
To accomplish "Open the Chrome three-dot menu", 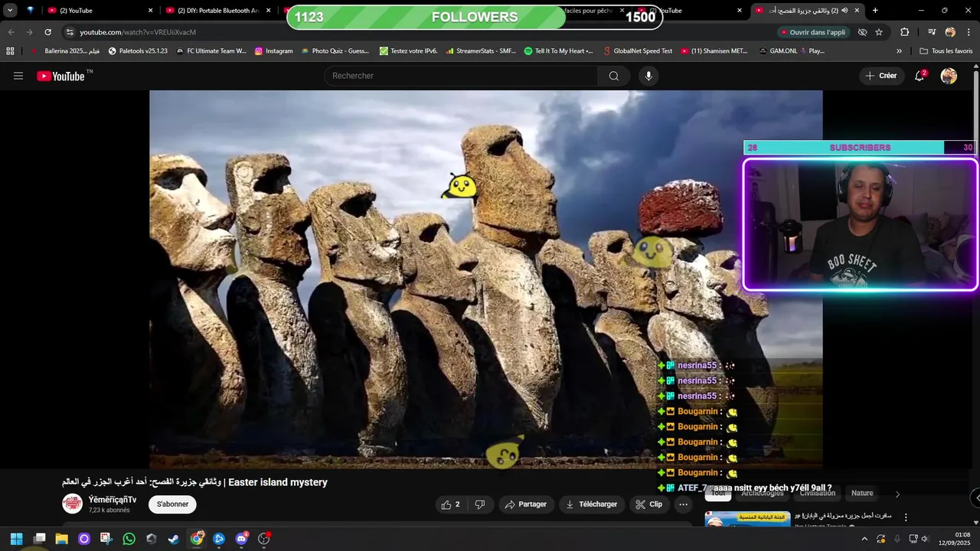I will 969,32.
